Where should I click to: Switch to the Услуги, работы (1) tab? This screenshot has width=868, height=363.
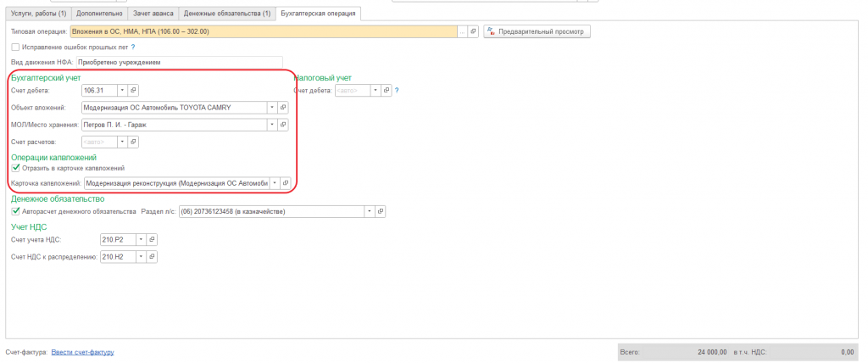tap(39, 14)
